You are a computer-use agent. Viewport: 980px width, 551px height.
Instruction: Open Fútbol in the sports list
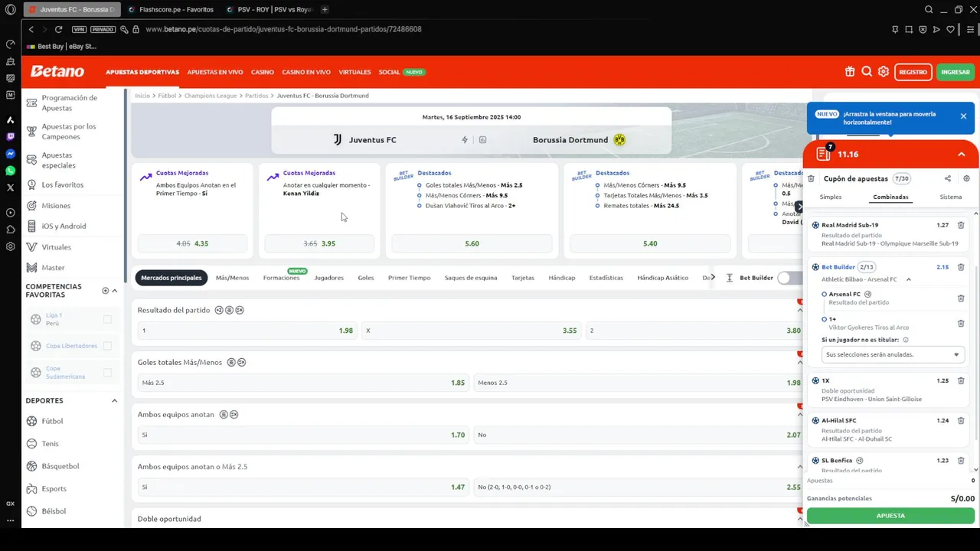click(x=52, y=421)
